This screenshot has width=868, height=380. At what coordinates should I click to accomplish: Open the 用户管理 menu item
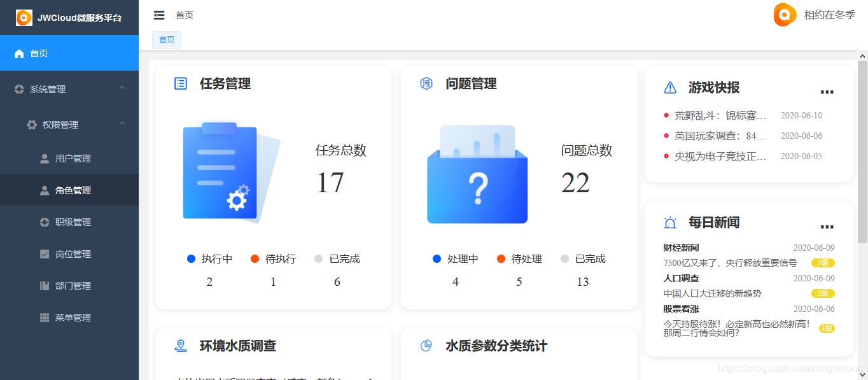pyautogui.click(x=73, y=158)
